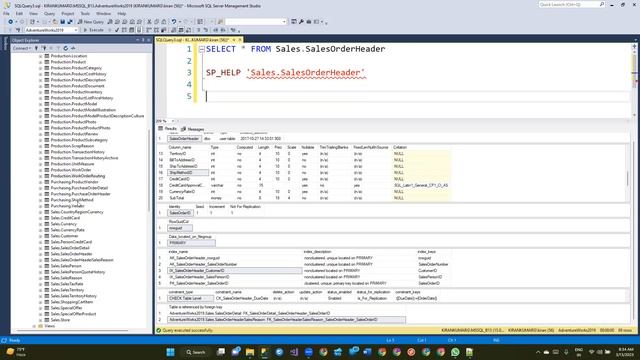Click the taskbar Search box
This screenshot has width=640, height=360.
click(196, 352)
